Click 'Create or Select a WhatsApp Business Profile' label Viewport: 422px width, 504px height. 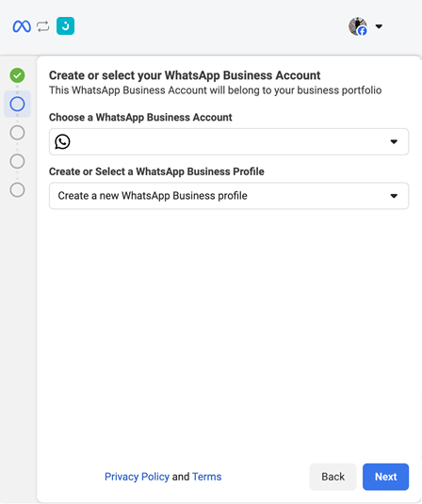pyautogui.click(x=156, y=171)
